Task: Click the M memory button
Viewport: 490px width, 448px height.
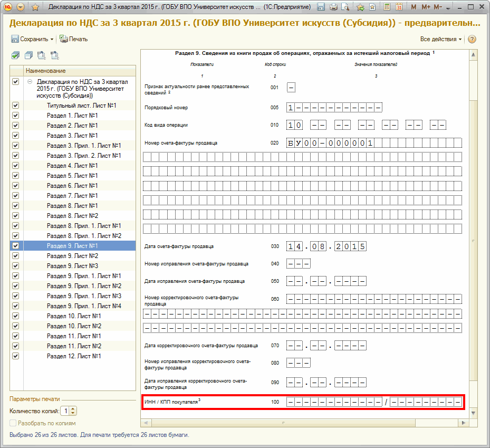Action: pos(414,7)
